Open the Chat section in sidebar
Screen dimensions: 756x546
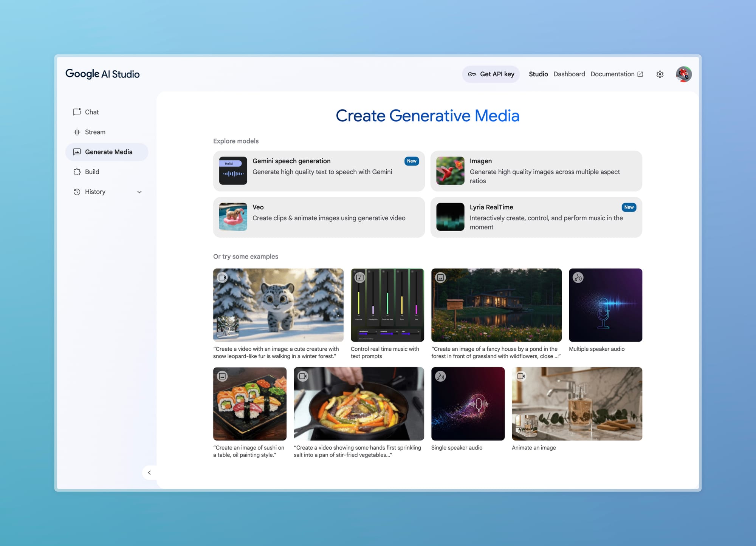point(77,112)
